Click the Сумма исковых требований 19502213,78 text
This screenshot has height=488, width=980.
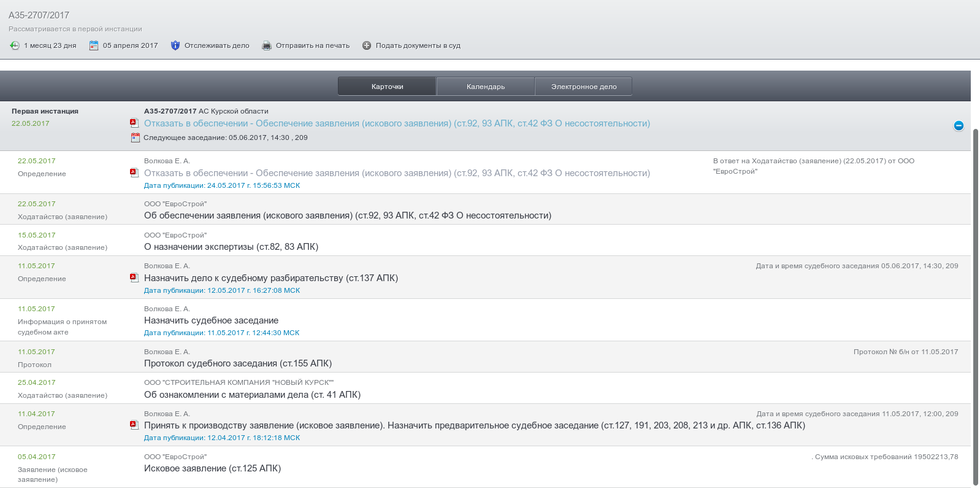(x=885, y=457)
